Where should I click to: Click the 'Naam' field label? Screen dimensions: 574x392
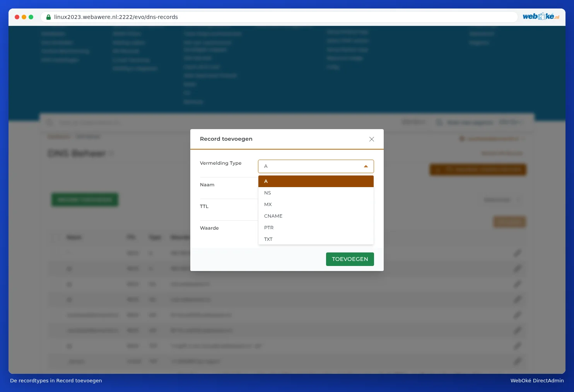click(207, 185)
